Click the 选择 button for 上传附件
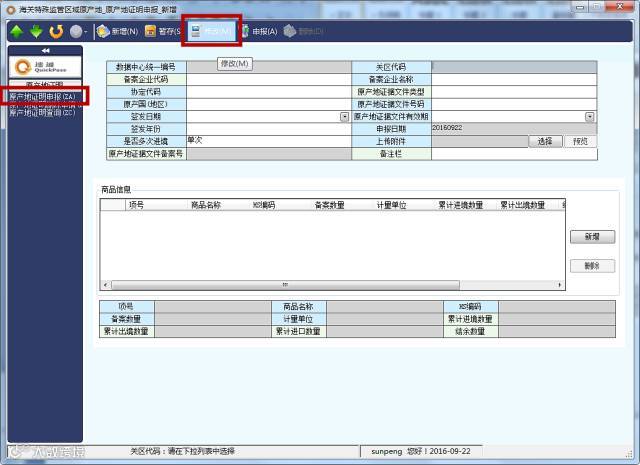The height and width of the screenshot is (465, 640). pyautogui.click(x=545, y=141)
